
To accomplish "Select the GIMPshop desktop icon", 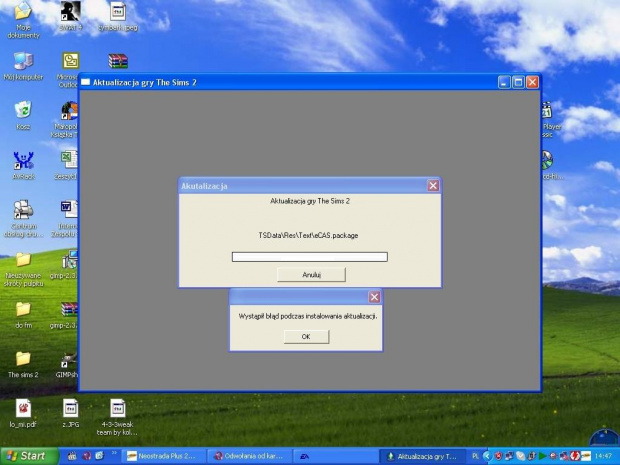I will tap(68, 365).
